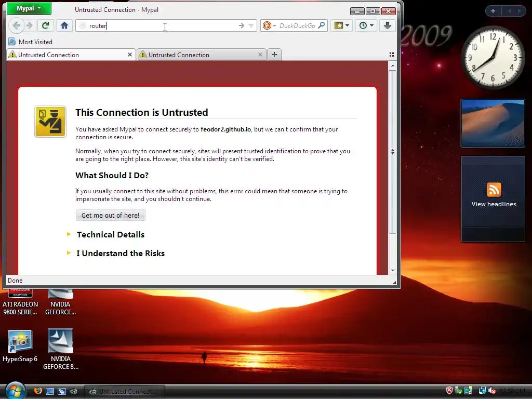Open the bookmarks star menu
Viewport: 532px width, 399px height.
tap(342, 25)
